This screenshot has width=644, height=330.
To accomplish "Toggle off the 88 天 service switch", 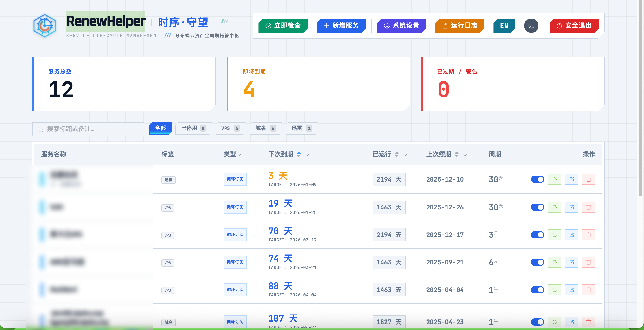I will [x=537, y=290].
